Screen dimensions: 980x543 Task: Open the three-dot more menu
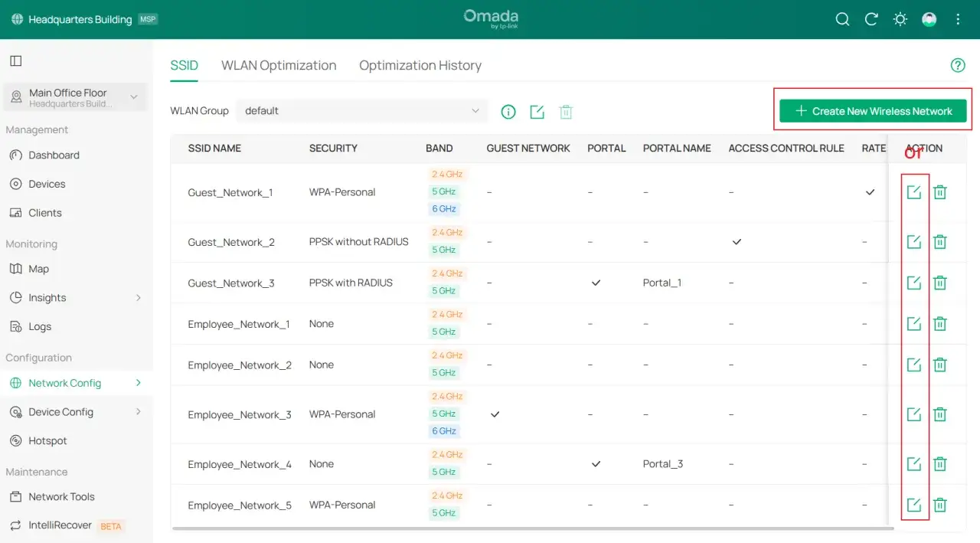point(958,19)
